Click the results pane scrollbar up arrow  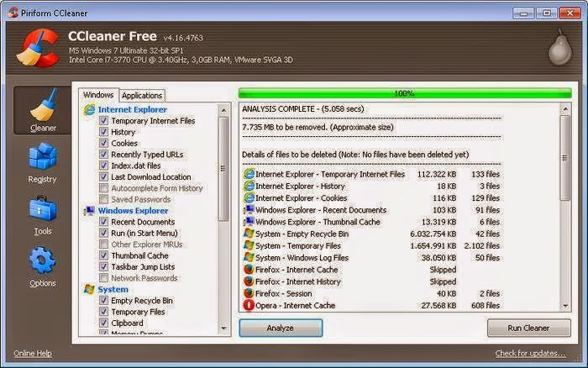click(x=565, y=108)
